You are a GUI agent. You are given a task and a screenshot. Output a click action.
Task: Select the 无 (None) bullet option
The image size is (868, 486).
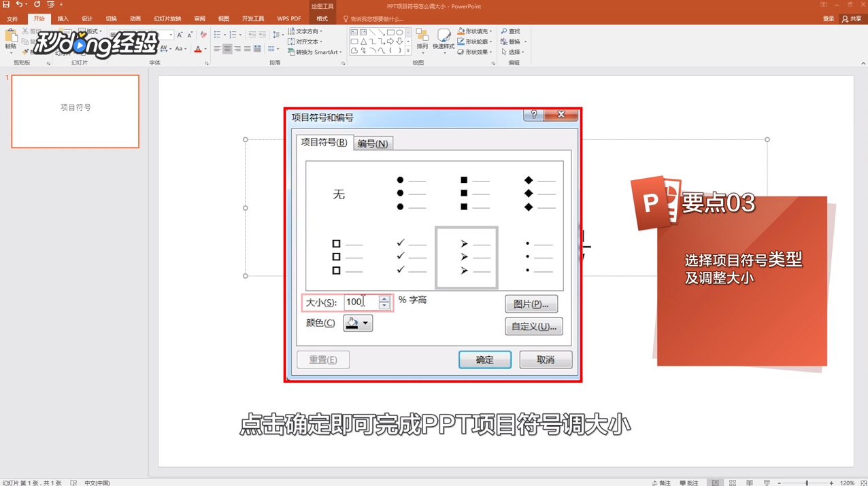339,194
